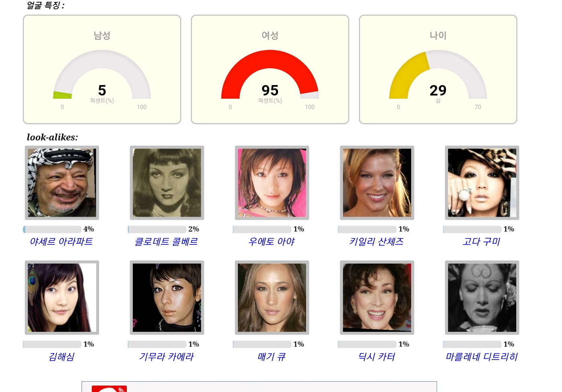562x392 pixels.
Task: Click the 4% similarity bar under Arafat photo
Action: pyautogui.click(x=52, y=229)
